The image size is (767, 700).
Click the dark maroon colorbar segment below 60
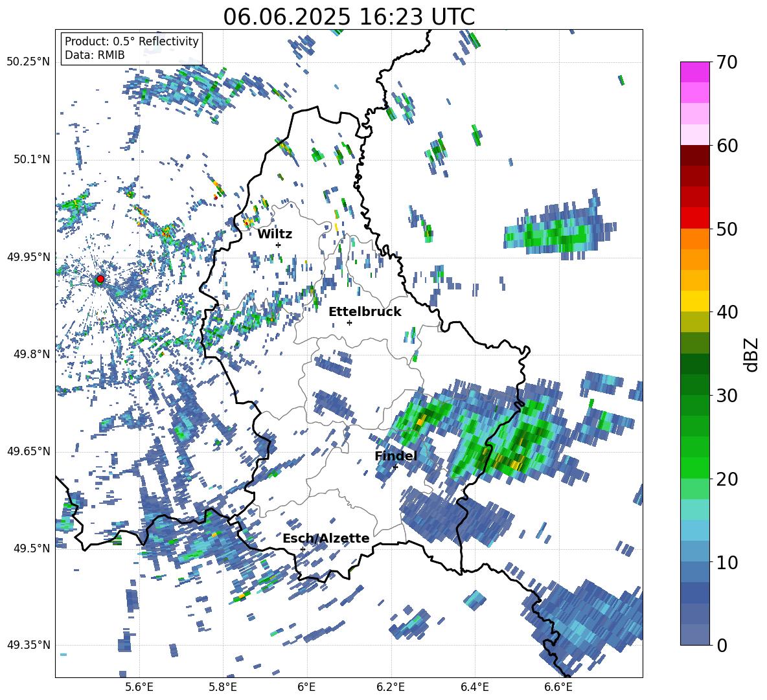coord(694,155)
